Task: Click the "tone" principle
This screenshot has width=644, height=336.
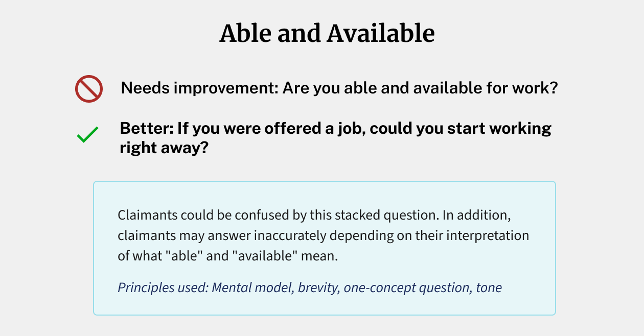Action: pyautogui.click(x=489, y=287)
